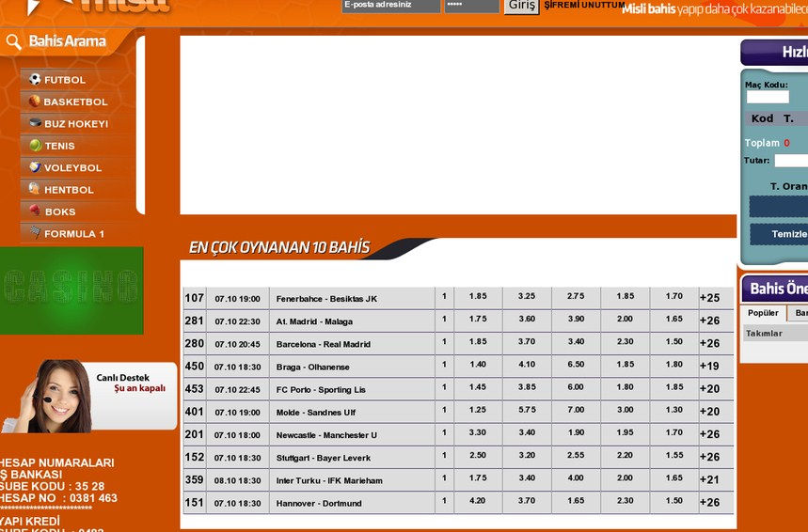Select odds 4.00 in Inter Turku row
The image size is (808, 532).
(x=576, y=477)
